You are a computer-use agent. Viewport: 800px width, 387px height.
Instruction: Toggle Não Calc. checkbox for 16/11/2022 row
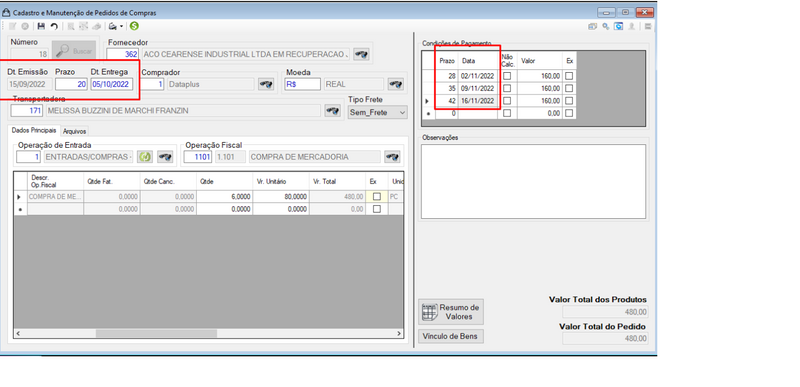point(507,101)
